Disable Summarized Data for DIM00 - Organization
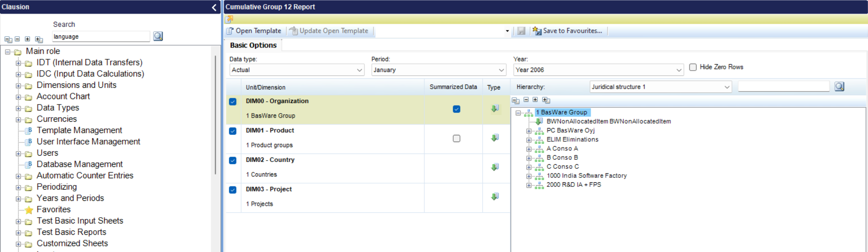This screenshot has height=252, width=868. click(456, 109)
